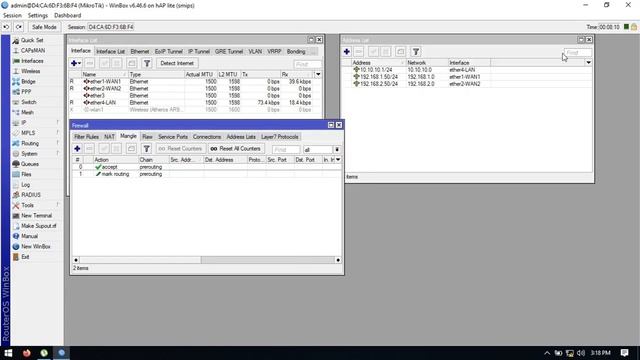
Task: Click Find field in Firewall window
Action: (286, 150)
